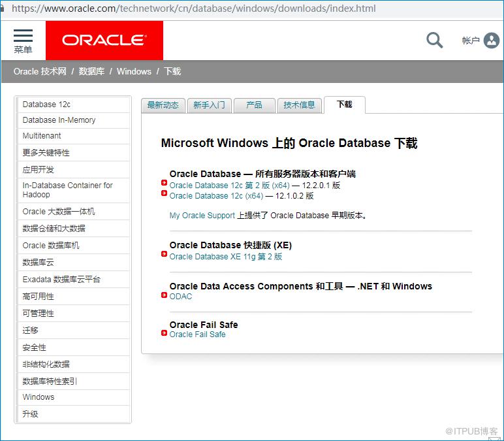Switch to the 最新动态 tab
This screenshot has width=504, height=441.
pos(163,105)
